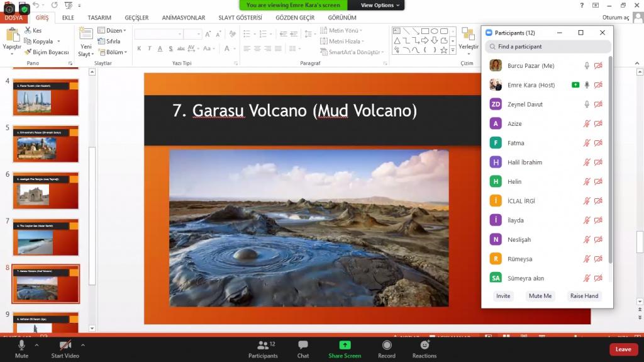Click the Kes cut icon
Screen dimensions: 644x362
coord(33,30)
